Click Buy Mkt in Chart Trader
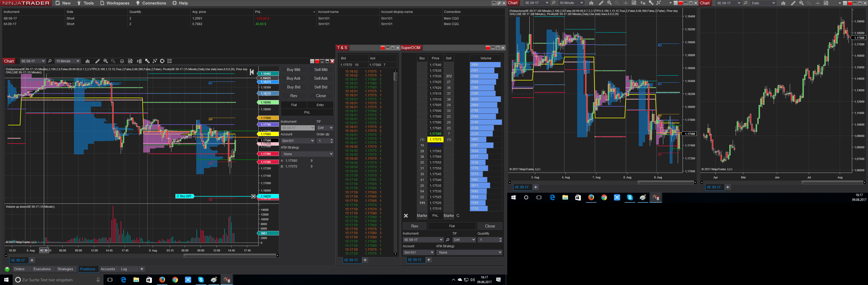This screenshot has height=285, width=868. tap(293, 70)
